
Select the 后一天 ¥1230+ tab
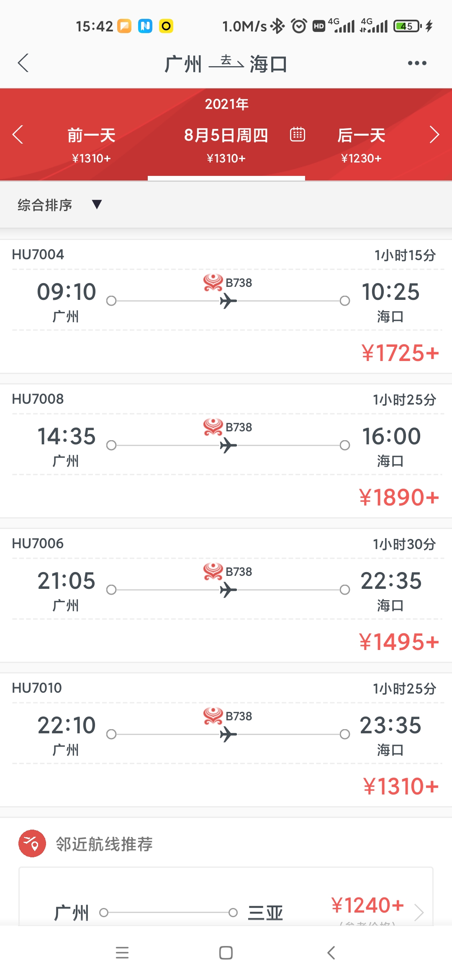[x=361, y=145]
